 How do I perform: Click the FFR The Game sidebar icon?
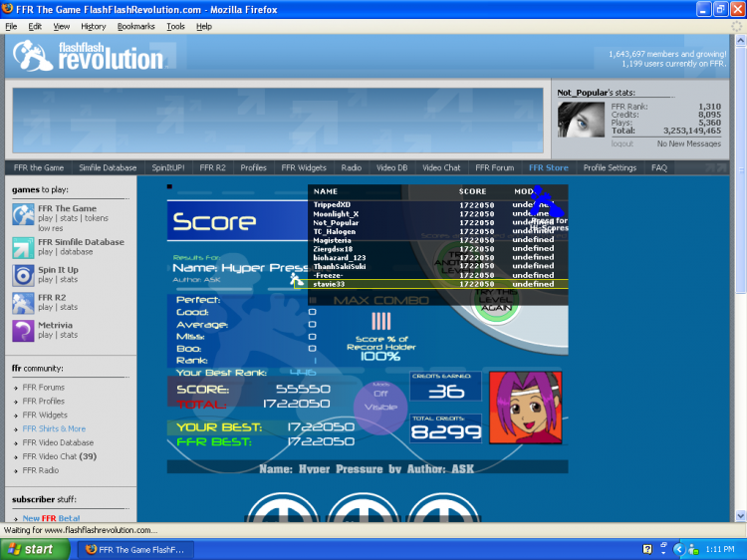pos(23,213)
